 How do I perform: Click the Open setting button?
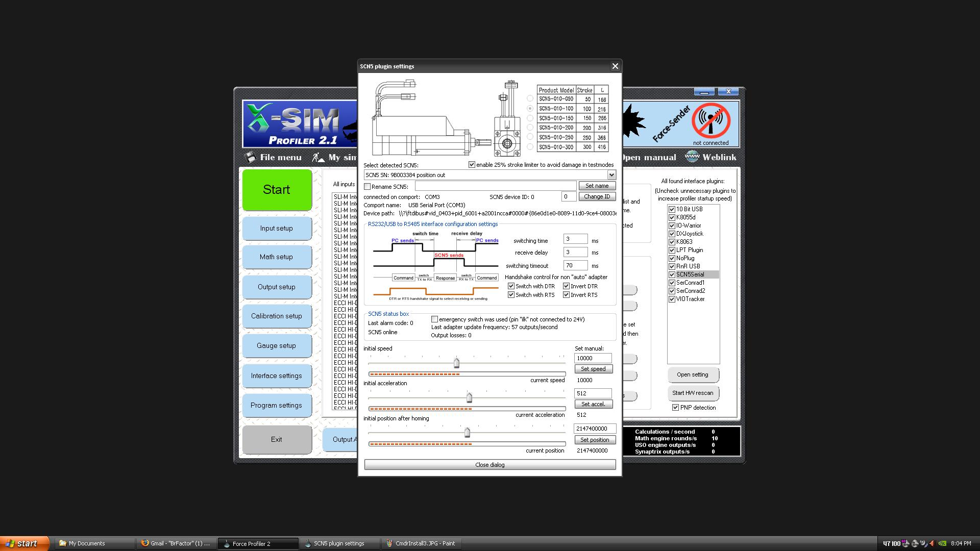tap(693, 375)
